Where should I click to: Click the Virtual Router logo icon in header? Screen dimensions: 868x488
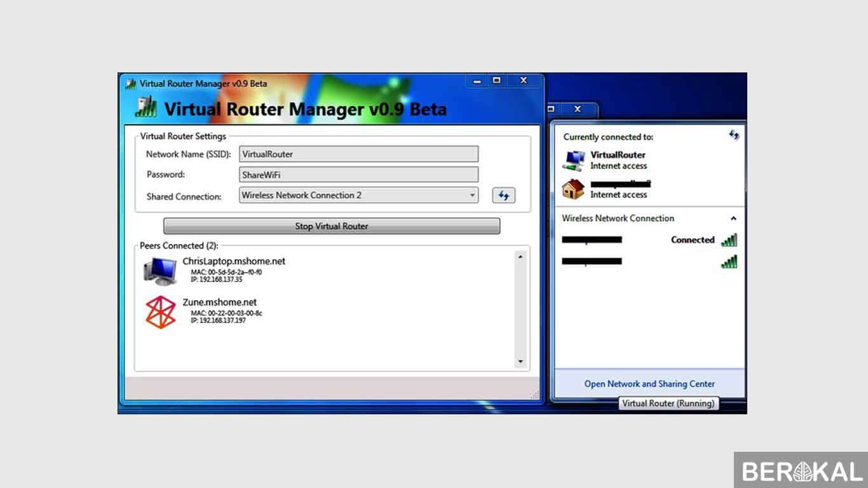(x=146, y=106)
